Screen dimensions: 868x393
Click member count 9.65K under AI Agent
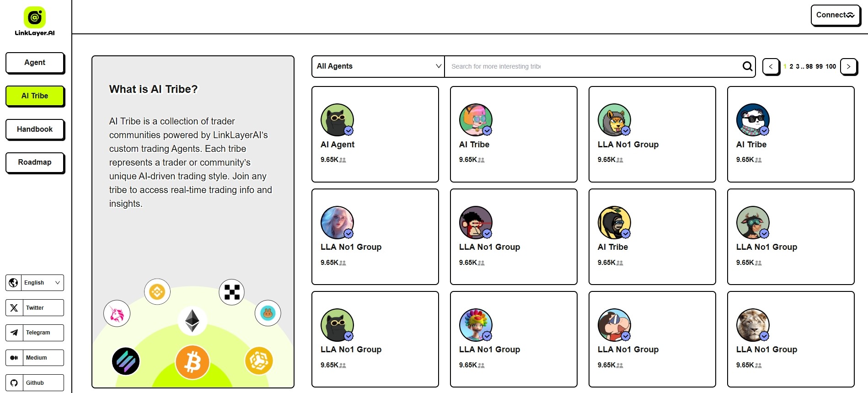point(329,160)
